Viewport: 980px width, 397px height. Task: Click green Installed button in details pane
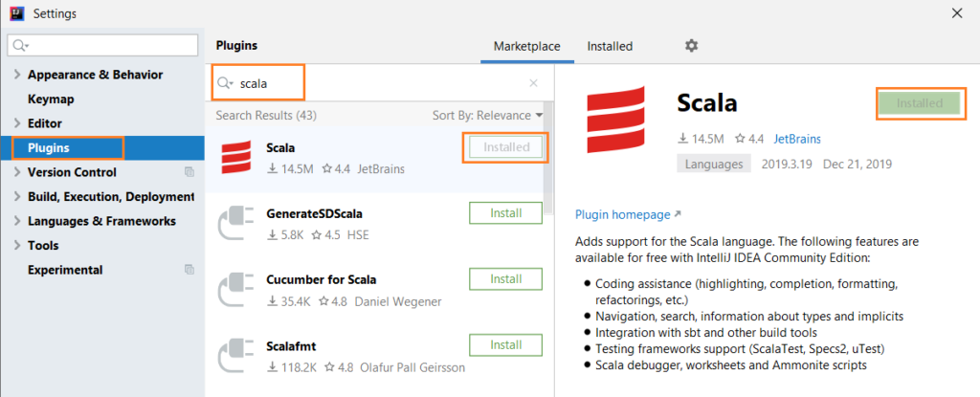pyautogui.click(x=919, y=103)
